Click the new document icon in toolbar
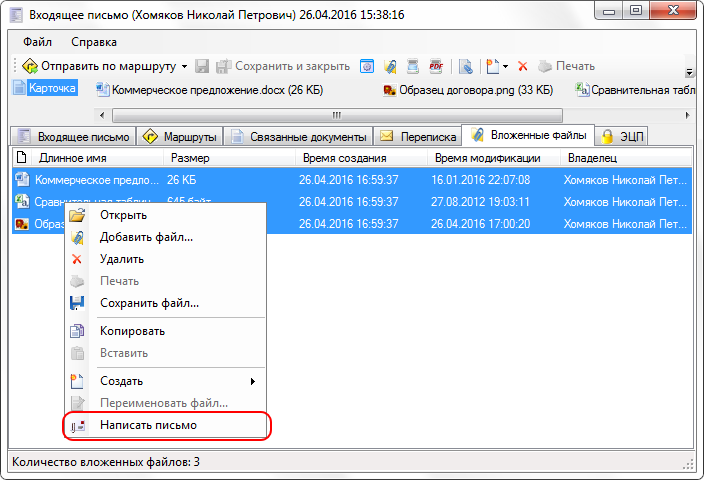Screen dimensions: 704x480 (x=493, y=66)
